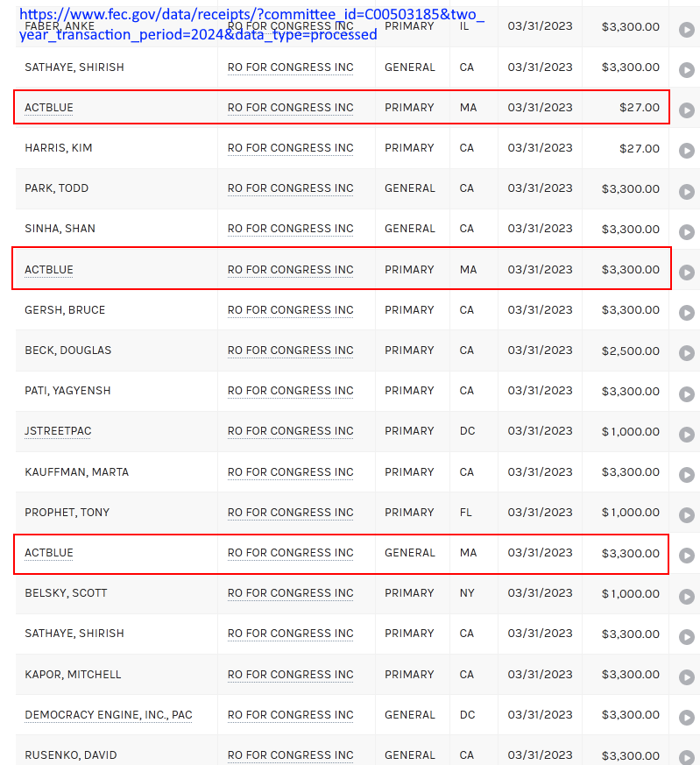This screenshot has height=765, width=700.
Task: Click the name GERSH, BRUCE
Action: point(65,310)
